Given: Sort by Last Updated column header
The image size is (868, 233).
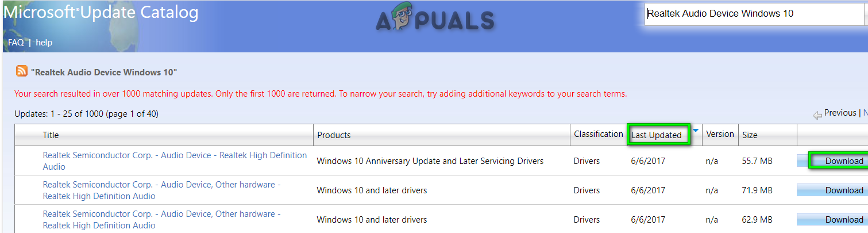Looking at the screenshot, I should tap(657, 135).
